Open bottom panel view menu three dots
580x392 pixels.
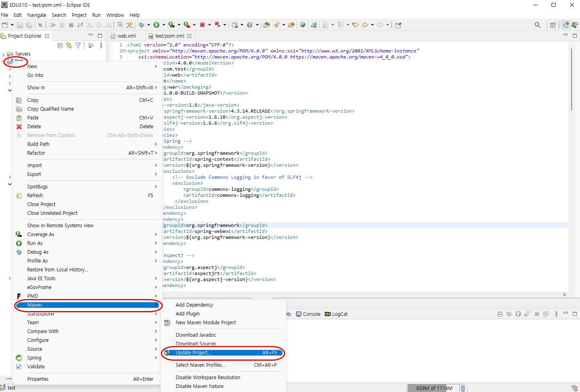pos(556,314)
